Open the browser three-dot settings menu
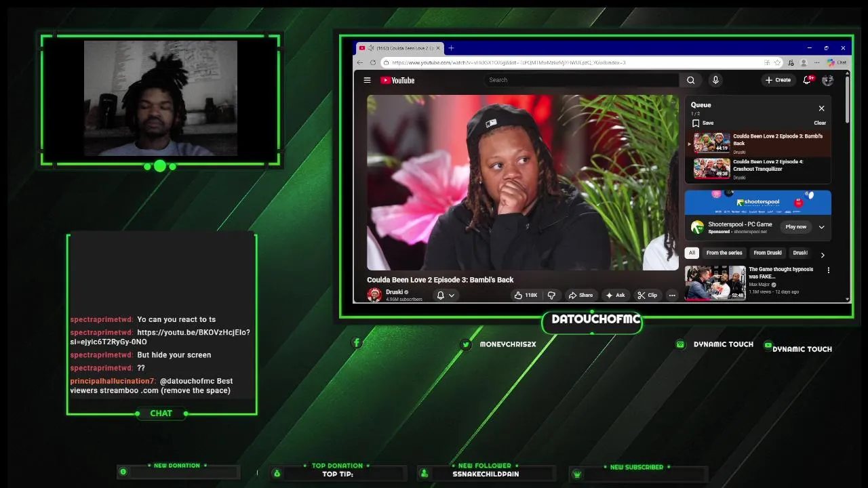Screen dimensions: 868x488 tap(816, 62)
